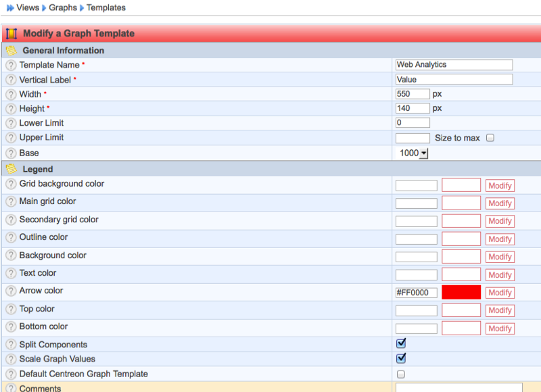Select Templates in the breadcrumb
541x392 pixels.
(107, 7)
